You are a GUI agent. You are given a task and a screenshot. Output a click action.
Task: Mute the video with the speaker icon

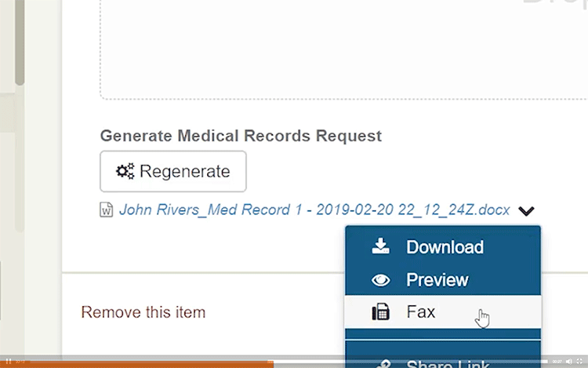(x=569, y=361)
